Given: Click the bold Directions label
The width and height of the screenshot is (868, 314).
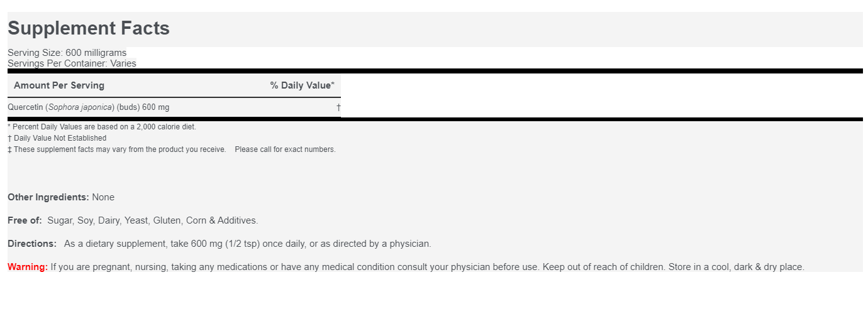Looking at the screenshot, I should pos(32,244).
